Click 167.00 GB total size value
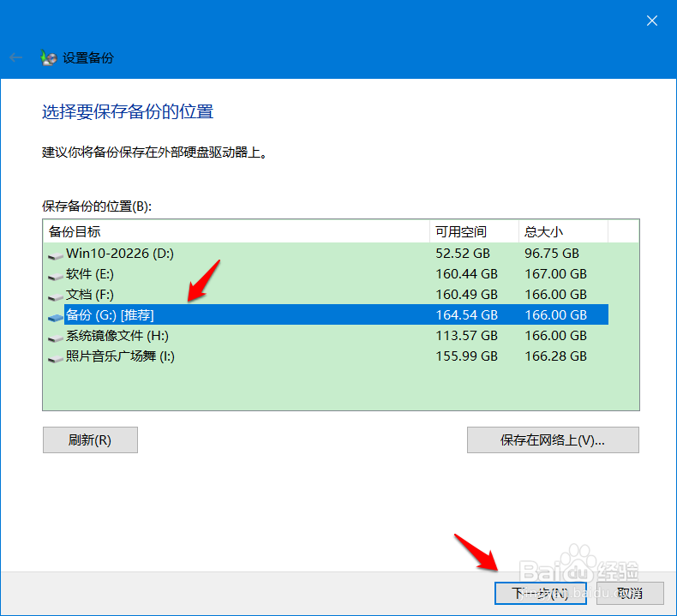 click(555, 274)
